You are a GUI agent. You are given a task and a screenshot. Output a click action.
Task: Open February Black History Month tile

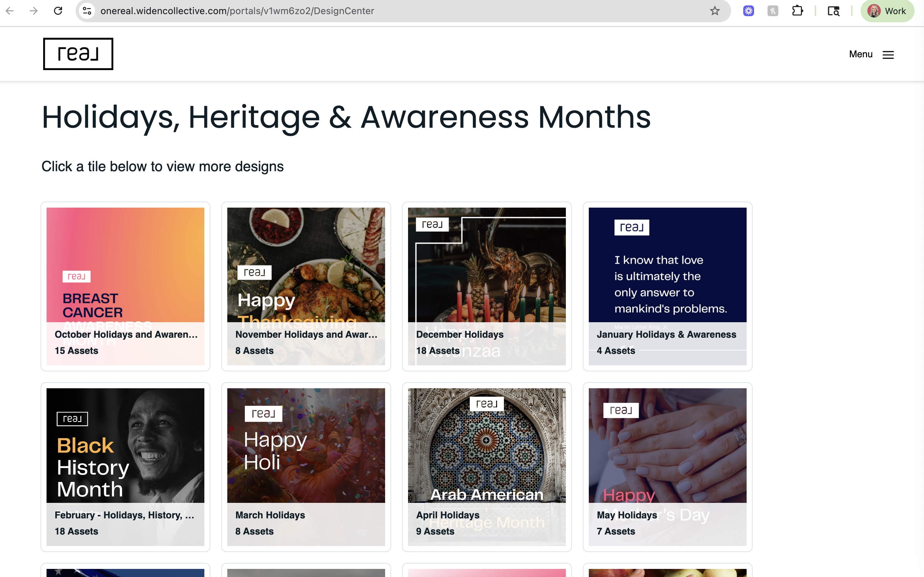(x=125, y=467)
